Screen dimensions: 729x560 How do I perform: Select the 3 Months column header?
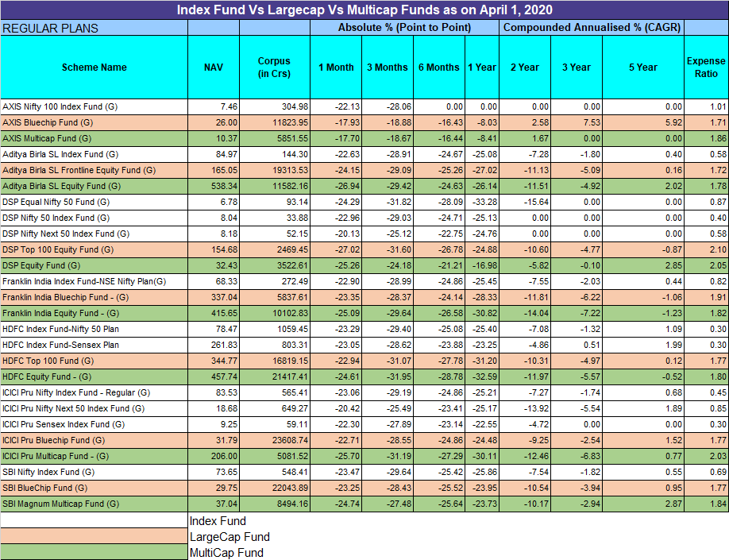pyautogui.click(x=388, y=67)
